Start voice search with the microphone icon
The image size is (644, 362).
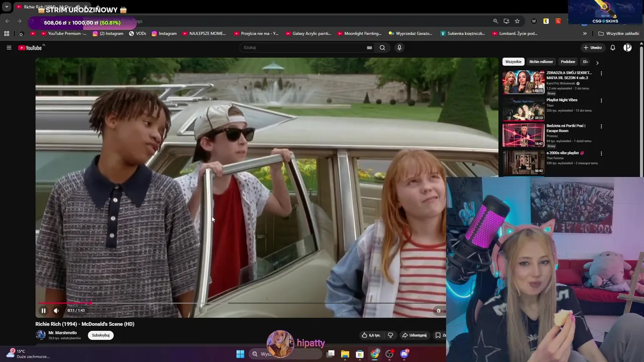[x=399, y=48]
